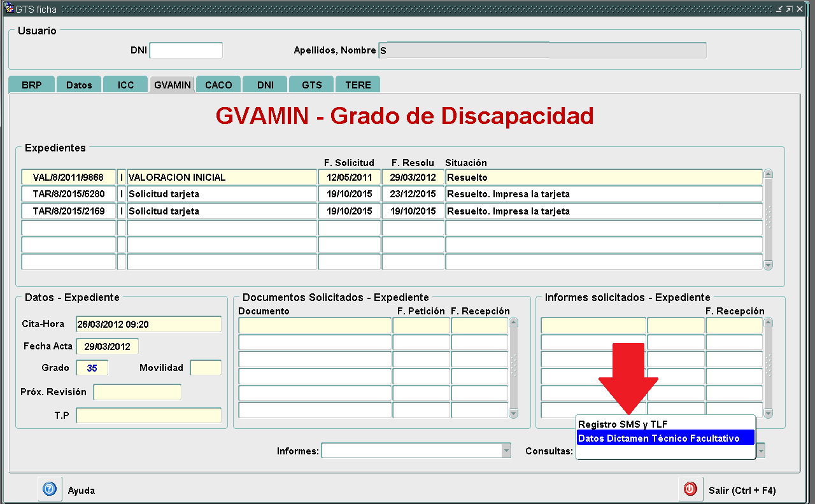This screenshot has width=815, height=504.
Task: Open the CACO tab
Action: [218, 85]
